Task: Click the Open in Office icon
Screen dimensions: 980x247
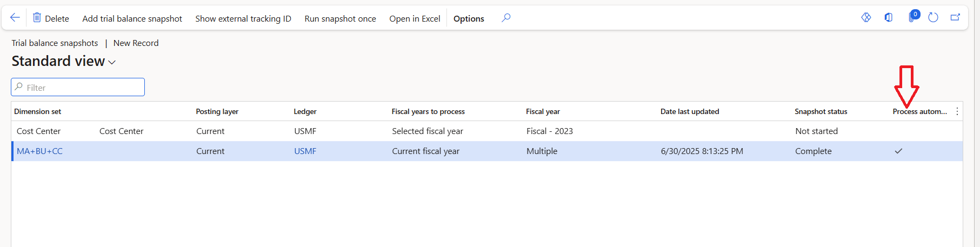Action: point(889,18)
